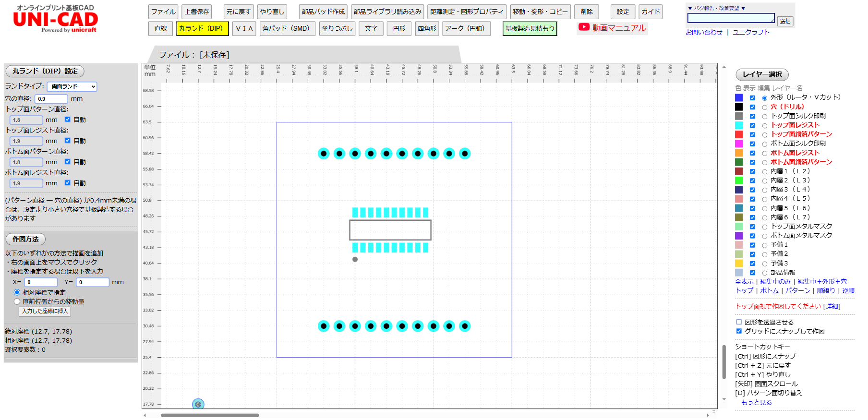Select the V I A tool
Screen dimensions: 868x420
coord(244,29)
